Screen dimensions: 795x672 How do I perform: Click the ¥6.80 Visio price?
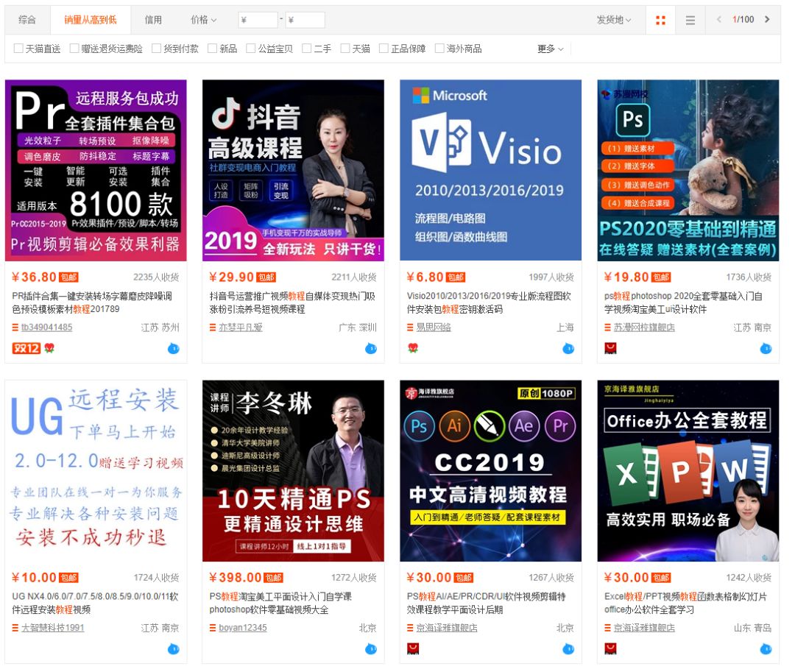(425, 277)
